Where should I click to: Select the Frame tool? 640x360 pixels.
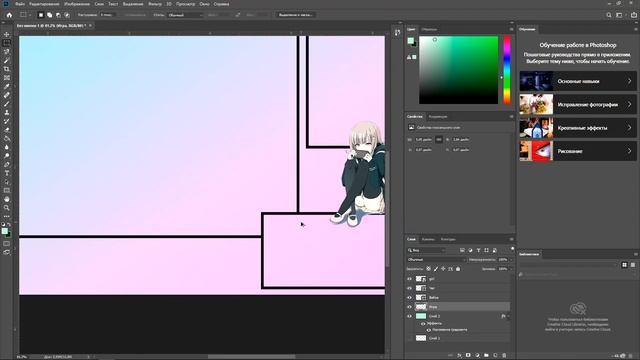(x=7, y=78)
